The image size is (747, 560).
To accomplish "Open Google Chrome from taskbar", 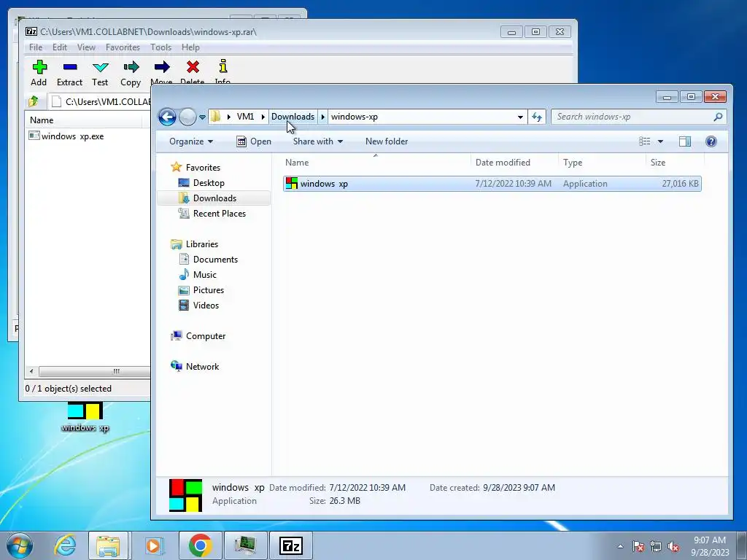I will point(200,545).
